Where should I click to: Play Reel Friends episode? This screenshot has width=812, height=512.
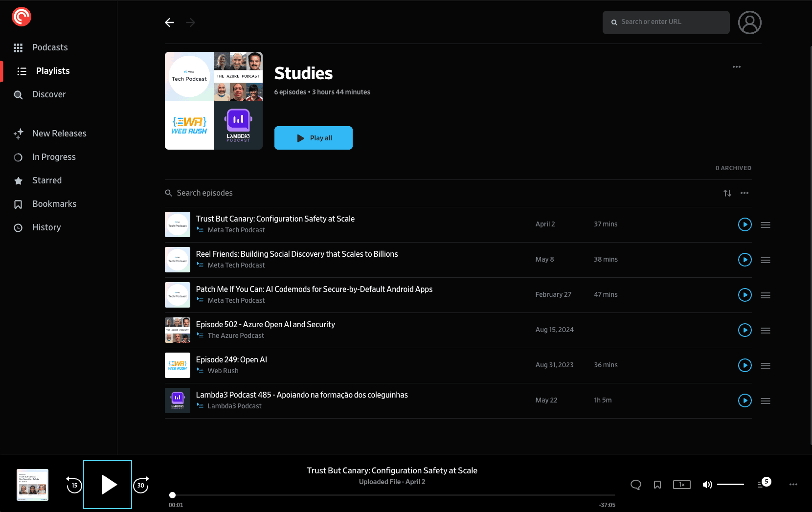(745, 260)
